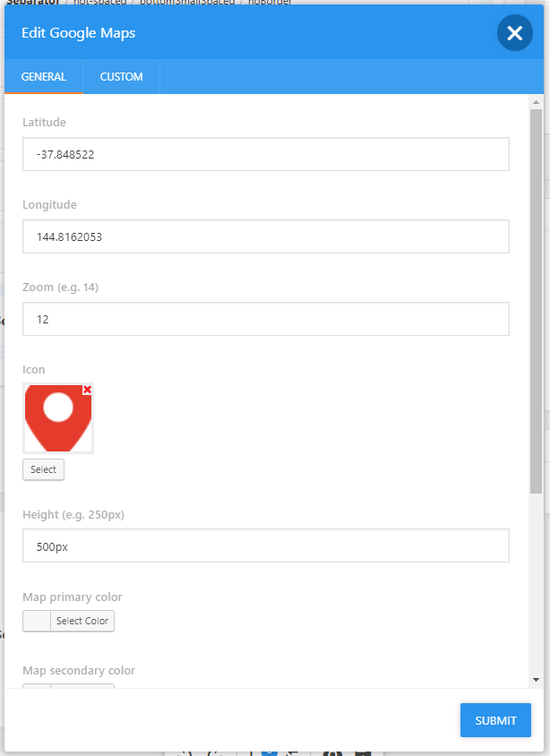
Task: Remove the map icon with red X
Action: point(87,390)
